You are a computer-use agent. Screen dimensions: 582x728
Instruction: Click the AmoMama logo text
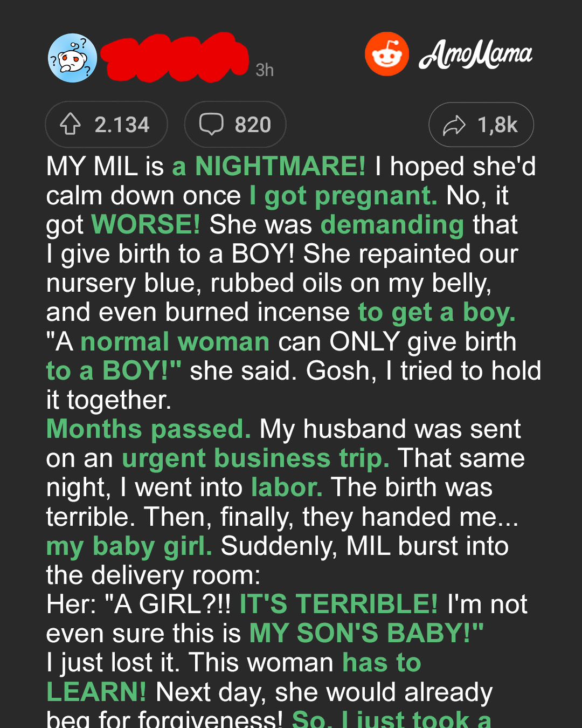pyautogui.click(x=476, y=54)
